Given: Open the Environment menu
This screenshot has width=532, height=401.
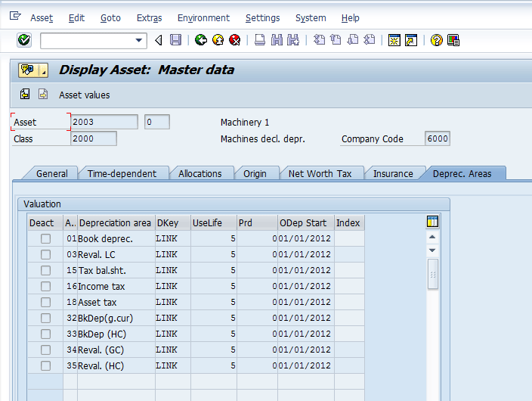Looking at the screenshot, I should click(x=203, y=17).
